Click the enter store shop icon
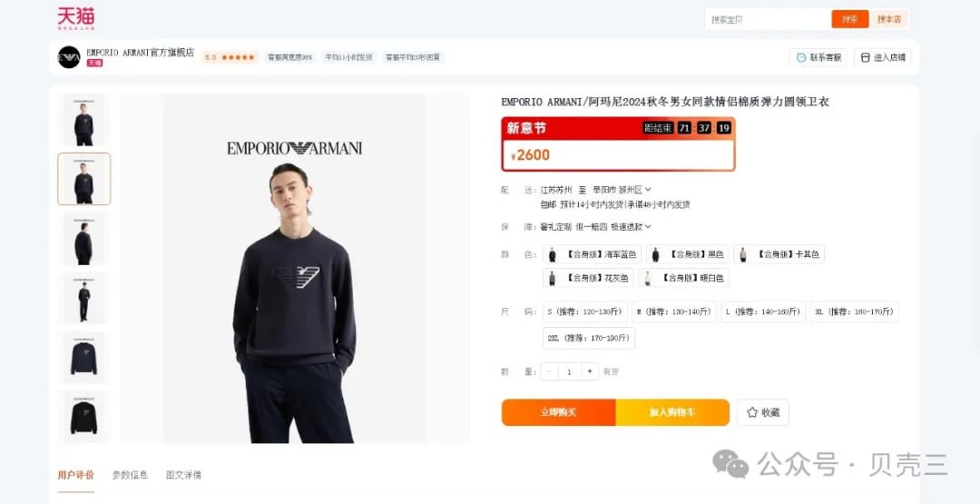980x504 pixels. pos(865,57)
